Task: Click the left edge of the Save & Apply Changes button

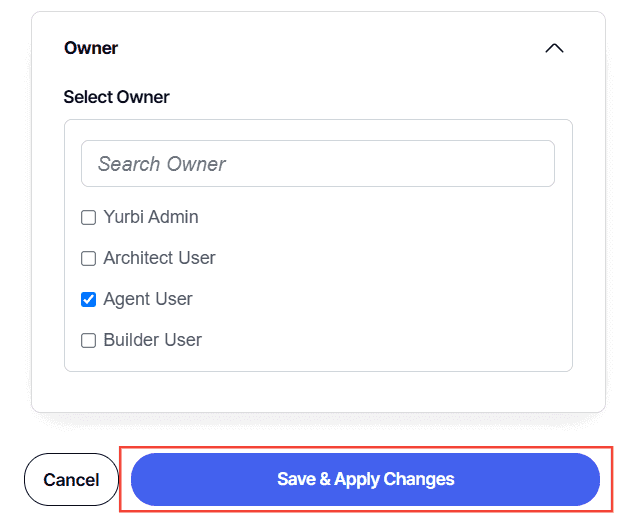Action: [x=146, y=479]
